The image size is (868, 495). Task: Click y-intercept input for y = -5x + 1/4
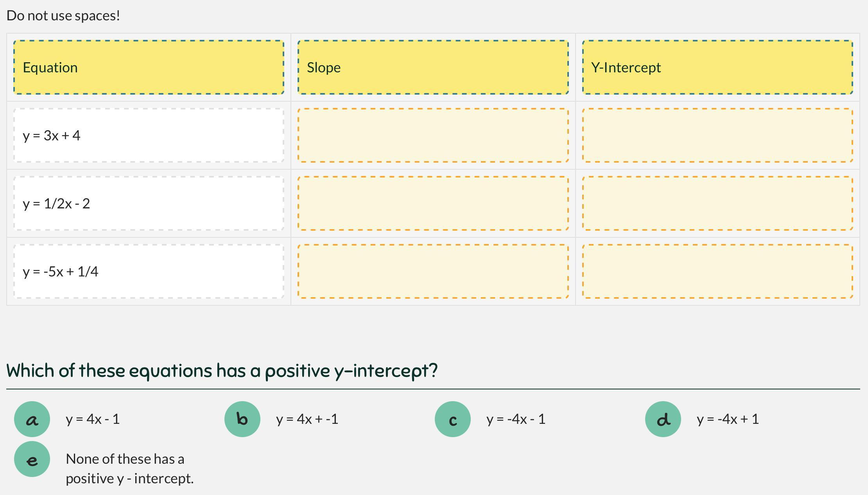(x=717, y=271)
